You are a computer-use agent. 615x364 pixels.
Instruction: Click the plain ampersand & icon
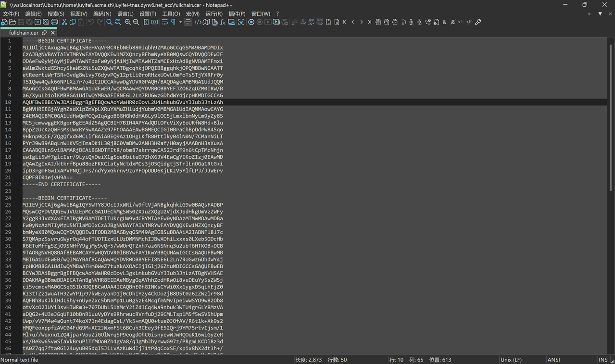[444, 22]
